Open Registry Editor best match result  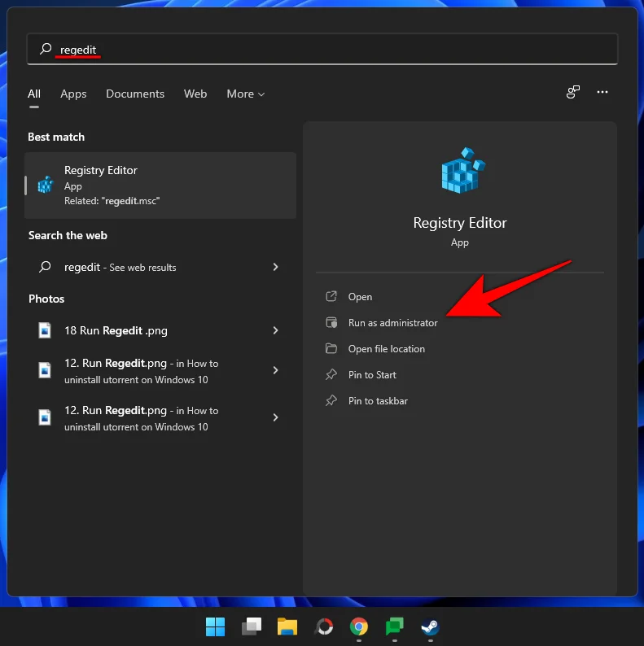(x=160, y=186)
